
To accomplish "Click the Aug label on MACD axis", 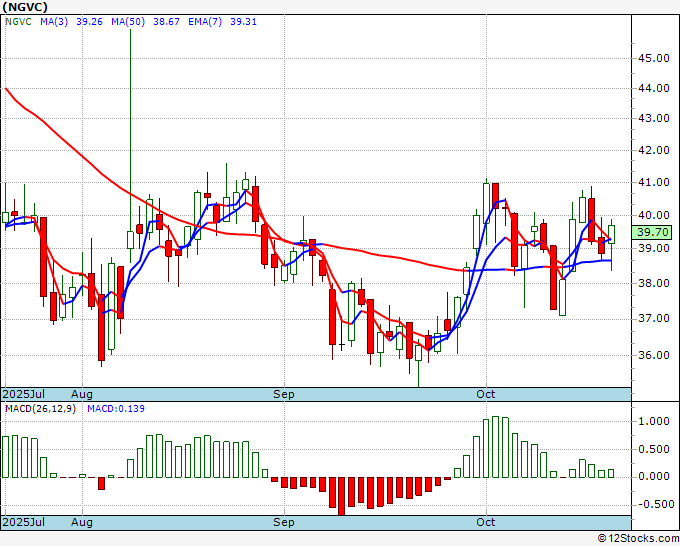I will click(x=82, y=522).
